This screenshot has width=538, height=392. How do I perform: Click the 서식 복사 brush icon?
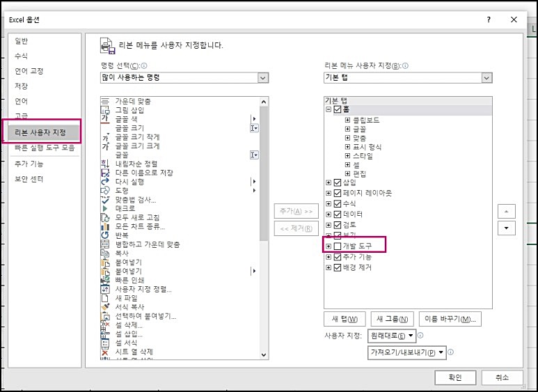105,307
